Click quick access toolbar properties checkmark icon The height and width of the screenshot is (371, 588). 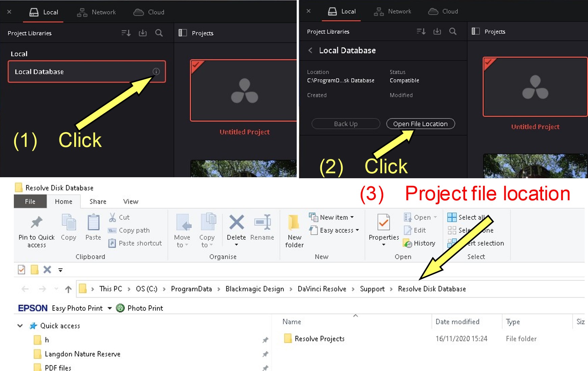22,270
